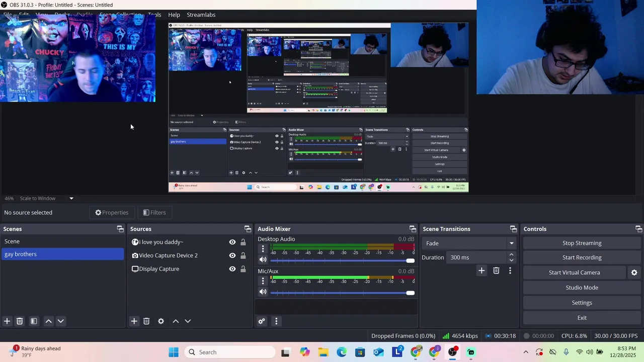Move the source down in the Sources toolbar
This screenshot has height=362, width=644.
(x=188, y=321)
